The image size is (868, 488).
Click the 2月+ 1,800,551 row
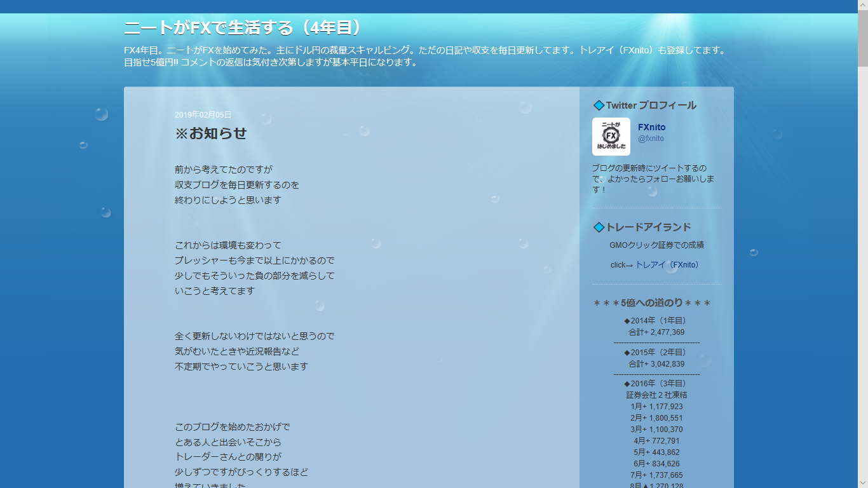[x=656, y=418]
